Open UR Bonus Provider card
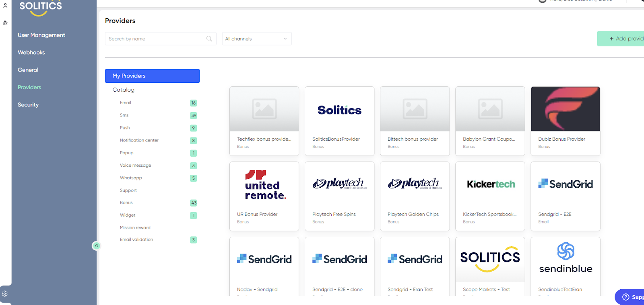 point(264,196)
